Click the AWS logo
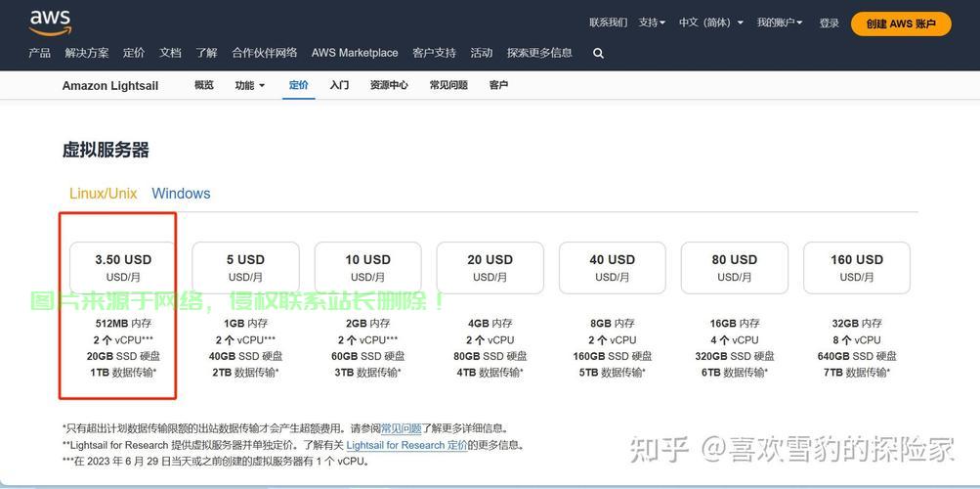The width and height of the screenshot is (980, 489). (51, 22)
